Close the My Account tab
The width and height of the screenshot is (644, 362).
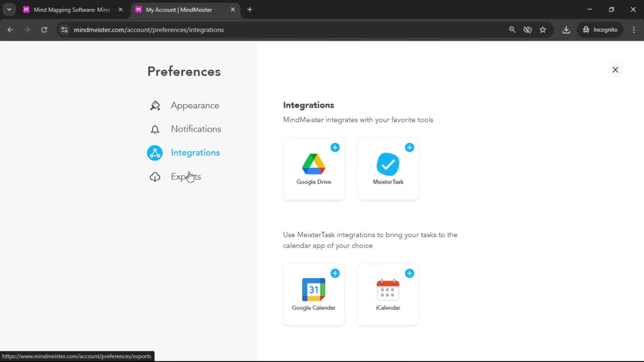[x=233, y=10]
